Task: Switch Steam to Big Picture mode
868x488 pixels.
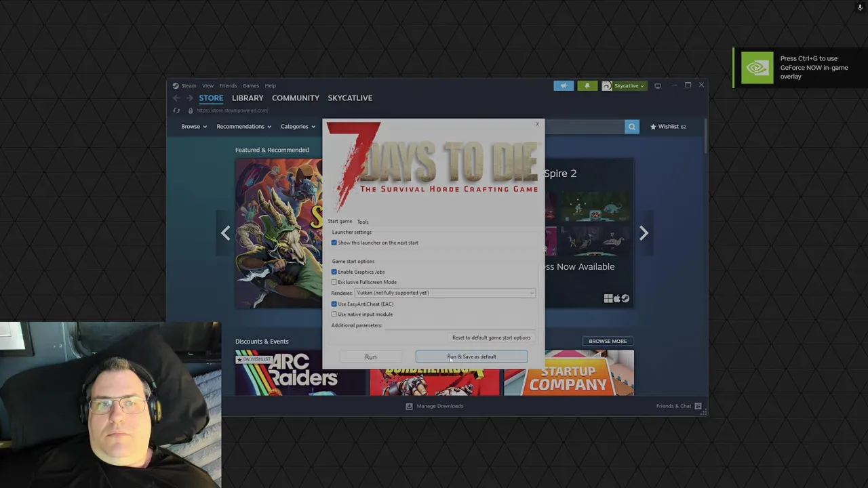Action: [x=657, y=85]
